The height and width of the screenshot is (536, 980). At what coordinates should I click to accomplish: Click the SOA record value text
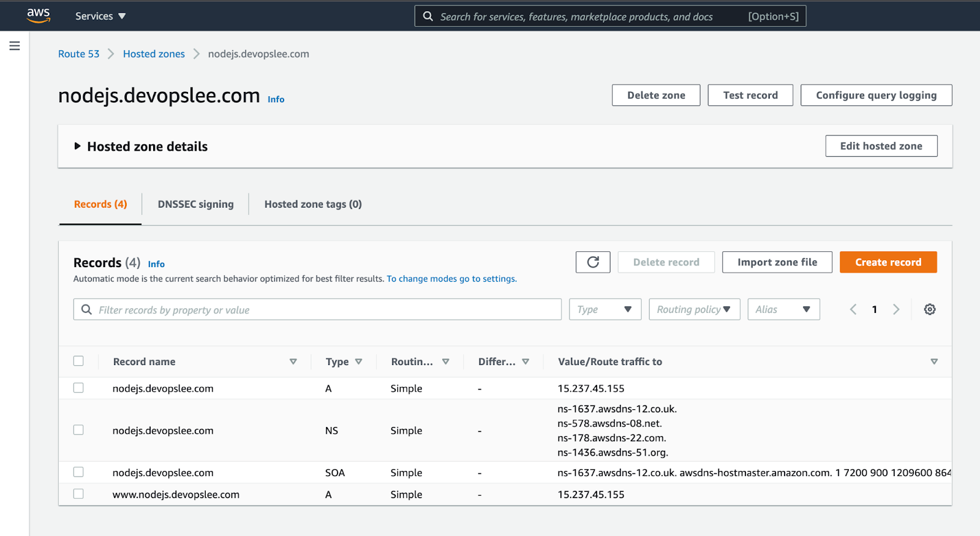[x=755, y=473]
